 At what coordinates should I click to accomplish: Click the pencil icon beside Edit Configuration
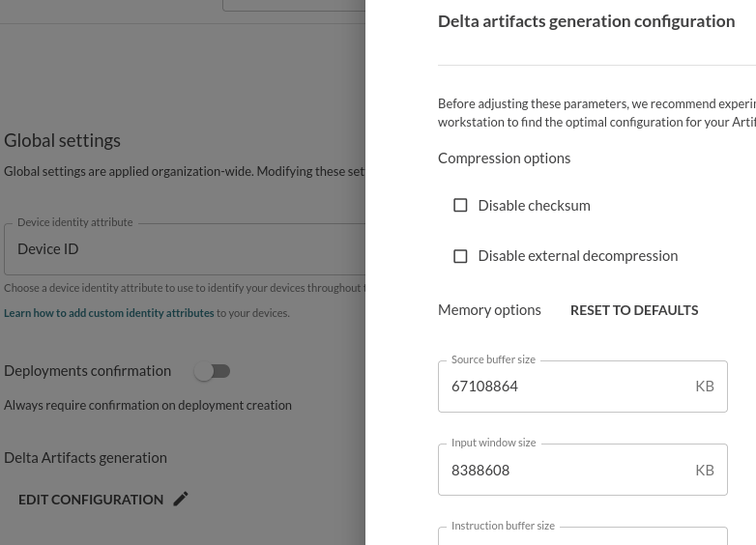click(181, 499)
